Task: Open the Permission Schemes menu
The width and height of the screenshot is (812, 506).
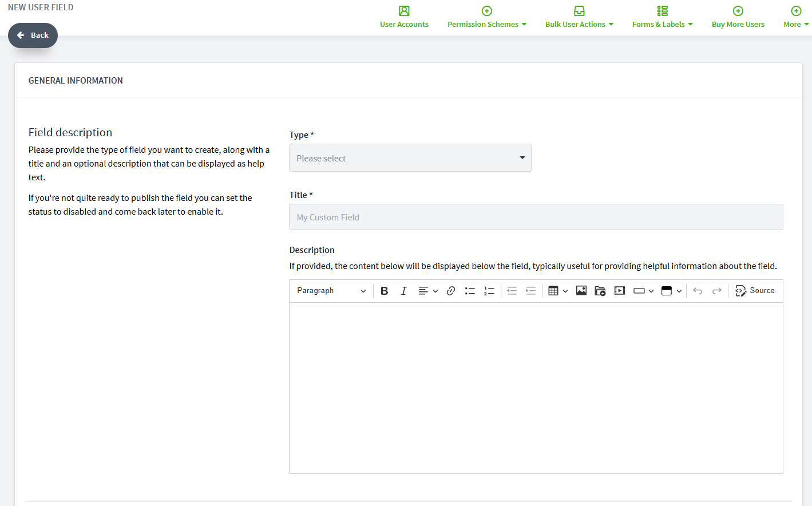Action: point(487,17)
